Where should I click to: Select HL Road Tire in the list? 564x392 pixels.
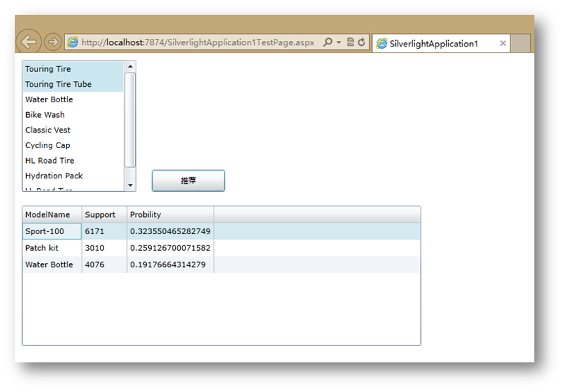click(x=73, y=161)
